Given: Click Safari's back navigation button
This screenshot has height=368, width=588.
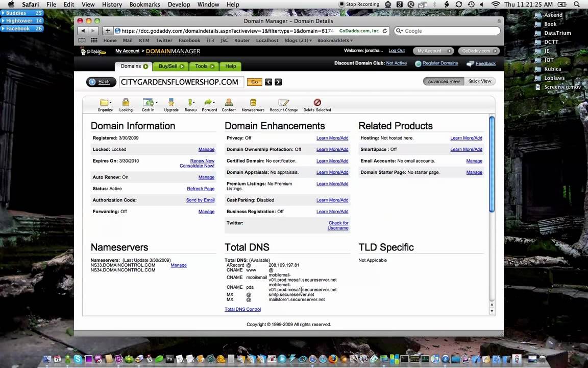Looking at the screenshot, I should pyautogui.click(x=83, y=31).
